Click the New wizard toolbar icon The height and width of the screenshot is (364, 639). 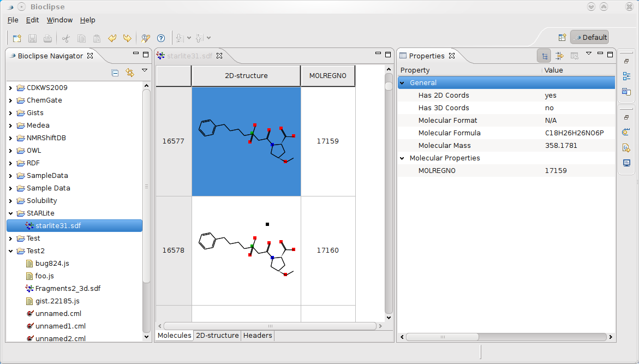coord(17,38)
